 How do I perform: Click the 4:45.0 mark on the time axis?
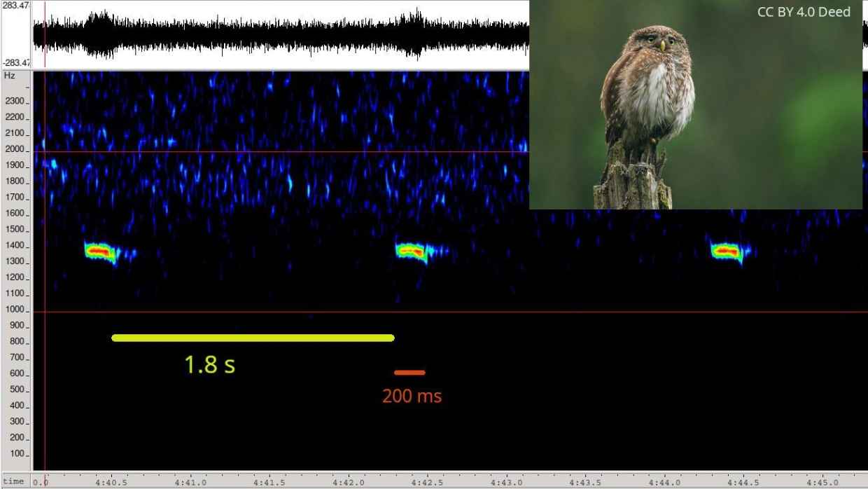pos(822,482)
